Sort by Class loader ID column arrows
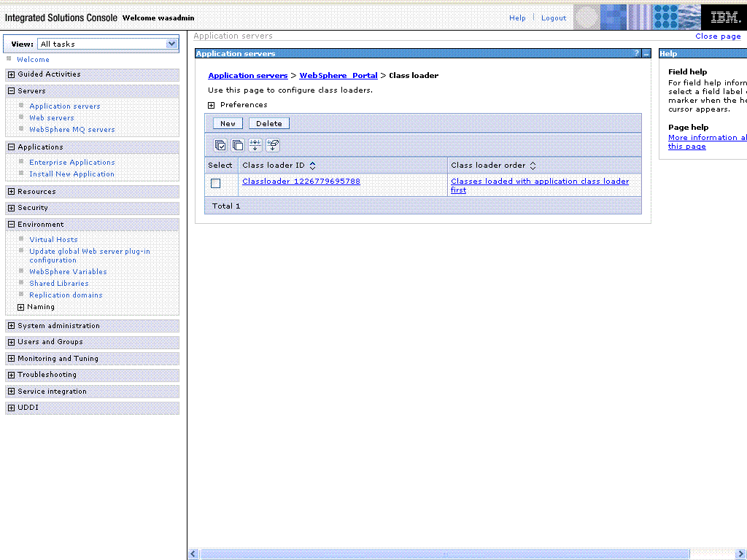 tap(312, 166)
